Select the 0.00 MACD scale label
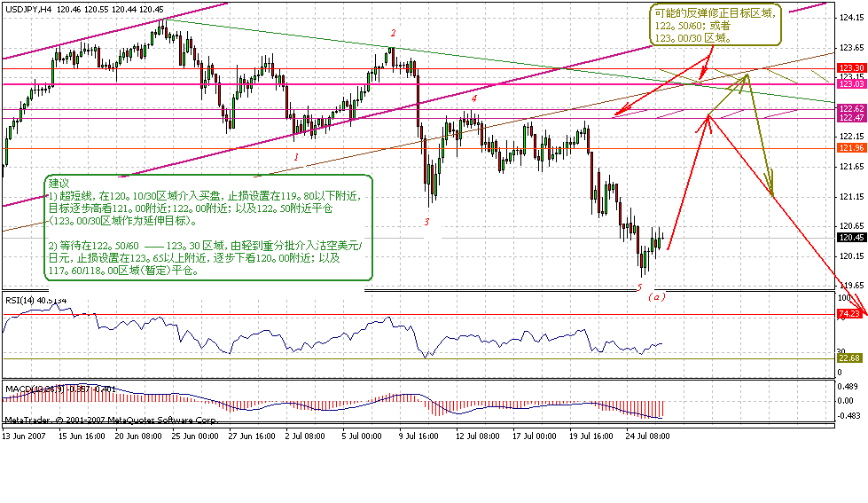 pyautogui.click(x=847, y=400)
